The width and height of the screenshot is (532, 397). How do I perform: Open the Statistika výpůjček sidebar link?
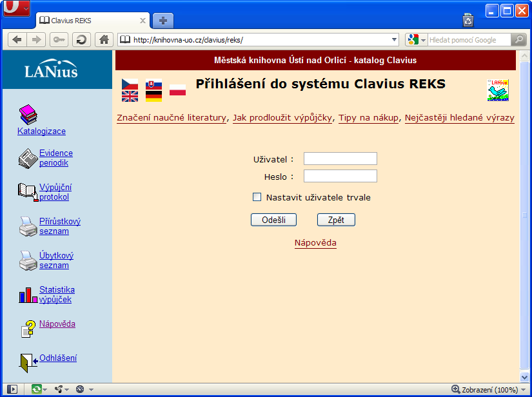click(57, 295)
